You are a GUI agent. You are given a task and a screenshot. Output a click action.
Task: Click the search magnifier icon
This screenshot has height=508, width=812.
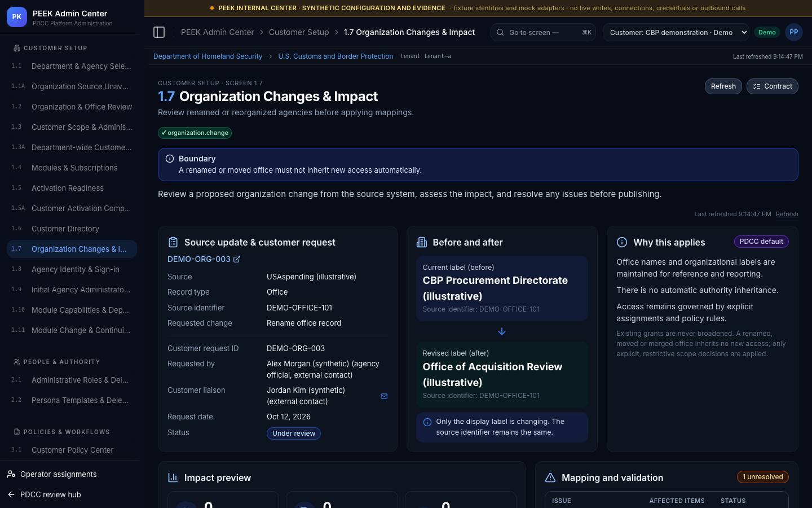click(x=500, y=32)
